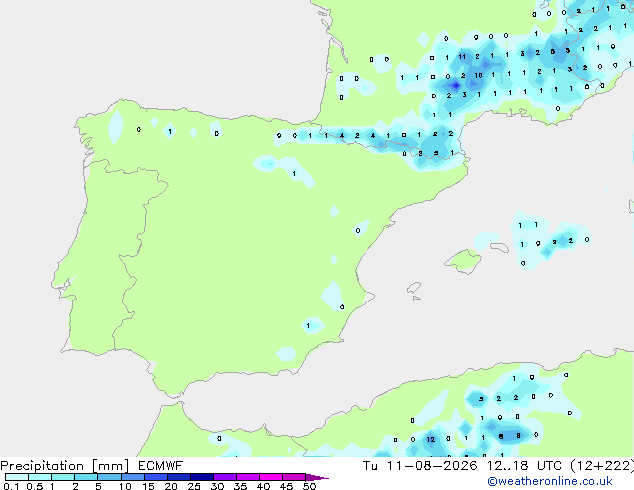
Task: Pick the 45–50 mm legend swatch
Action: coord(294,477)
